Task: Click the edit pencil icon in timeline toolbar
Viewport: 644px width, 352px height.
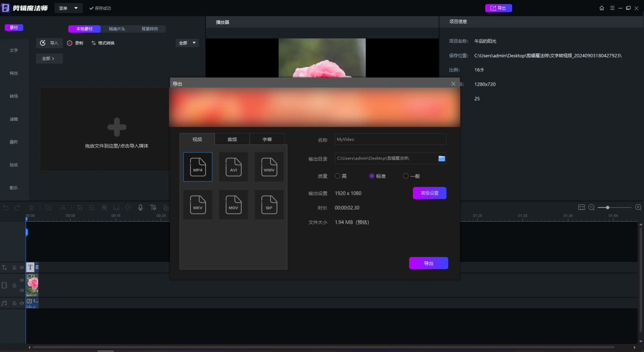Action: tap(49, 207)
